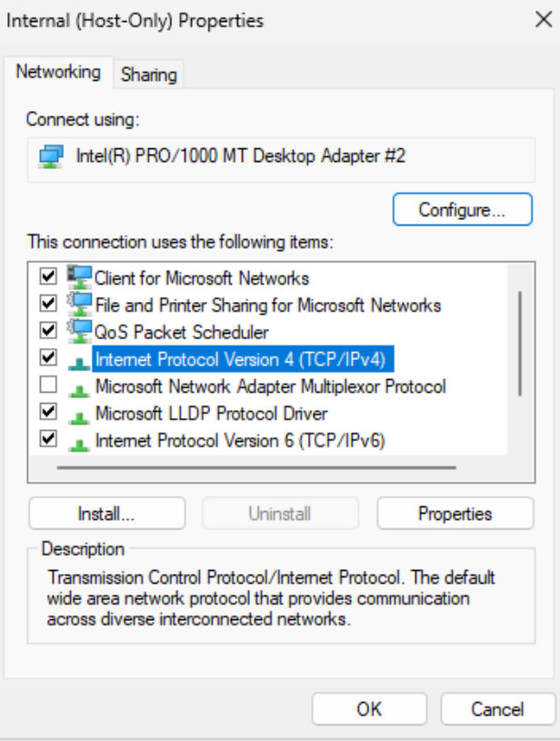Click the File and Printer Sharing icon
Screen dimensions: 560x741
[x=79, y=304]
